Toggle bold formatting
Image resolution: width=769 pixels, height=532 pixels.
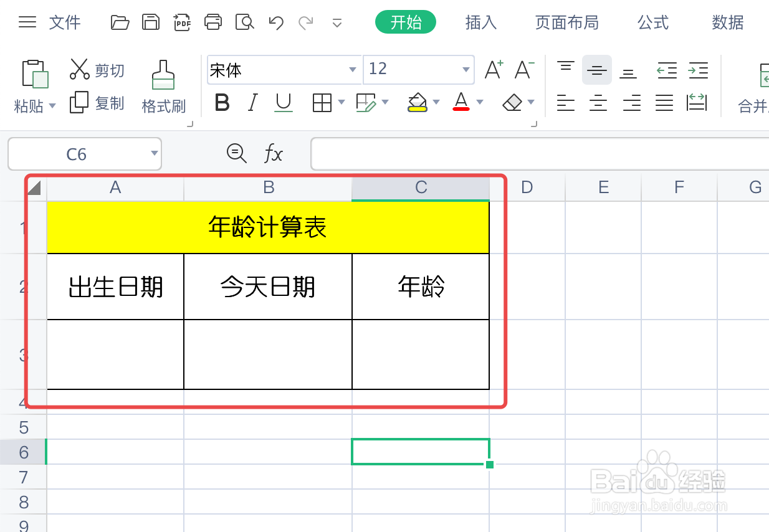222,103
